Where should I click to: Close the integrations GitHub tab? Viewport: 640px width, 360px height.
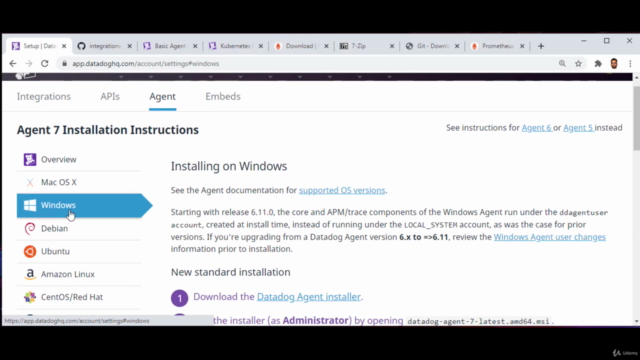129,46
